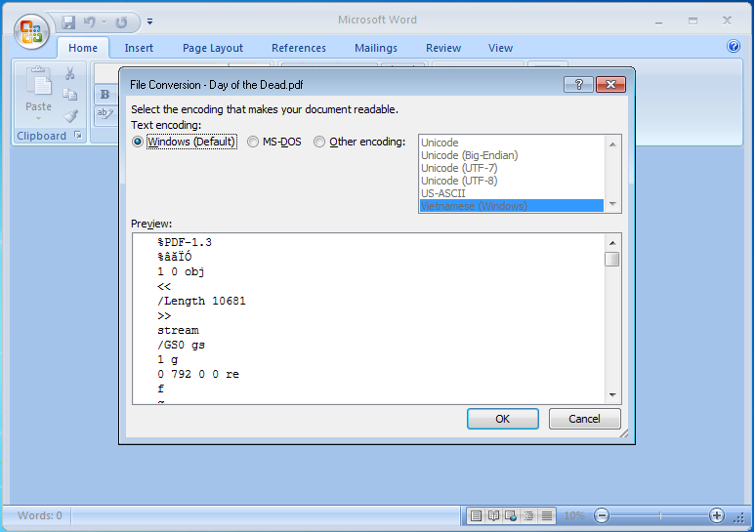
Task: Click the dialog Help question mark button
Action: [x=578, y=84]
